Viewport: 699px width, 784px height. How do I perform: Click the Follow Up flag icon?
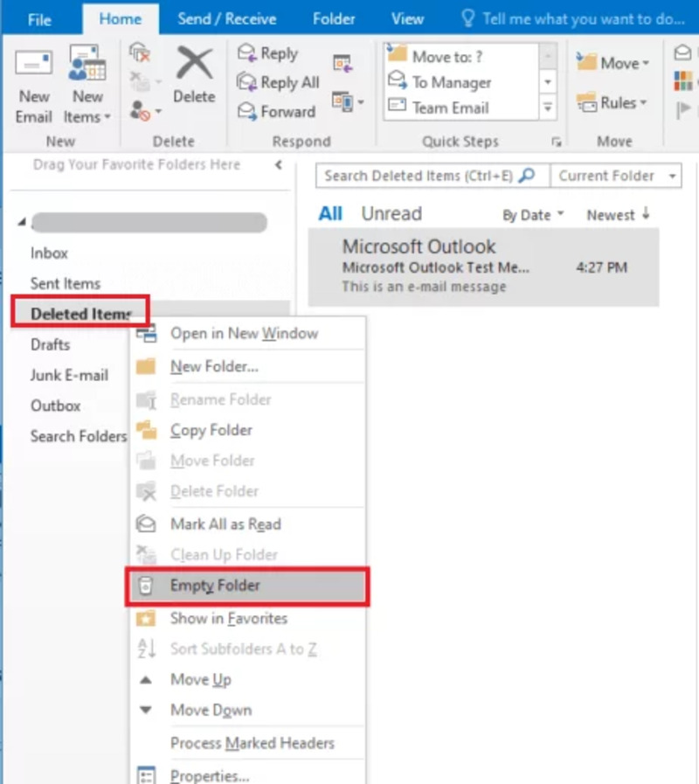pos(683,109)
